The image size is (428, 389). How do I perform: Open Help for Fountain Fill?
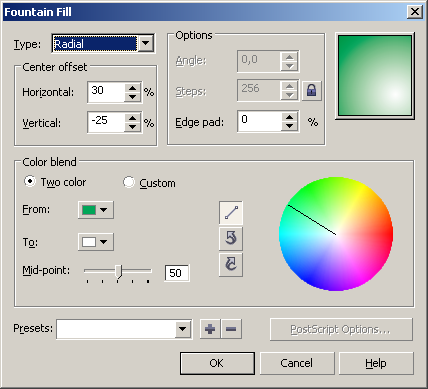click(x=376, y=363)
